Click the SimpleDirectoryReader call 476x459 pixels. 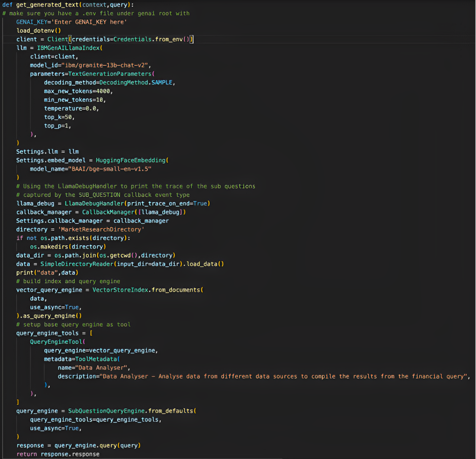coord(77,264)
